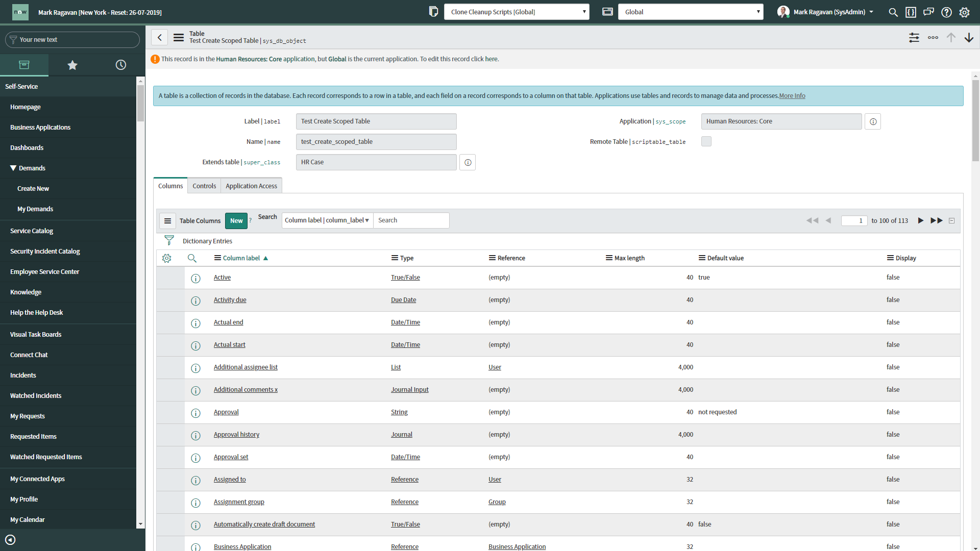This screenshot has height=551, width=980.
Task: Open Display column header menu
Action: tap(890, 258)
